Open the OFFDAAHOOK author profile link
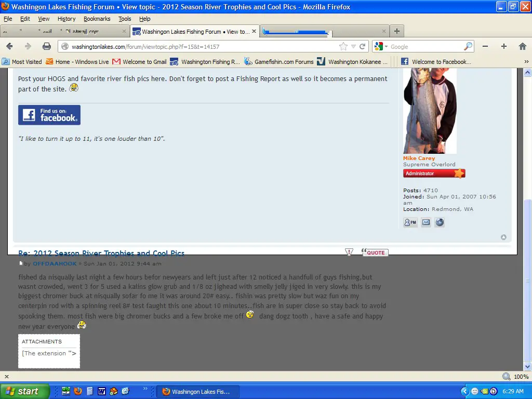This screenshot has height=399, width=532. [x=55, y=263]
